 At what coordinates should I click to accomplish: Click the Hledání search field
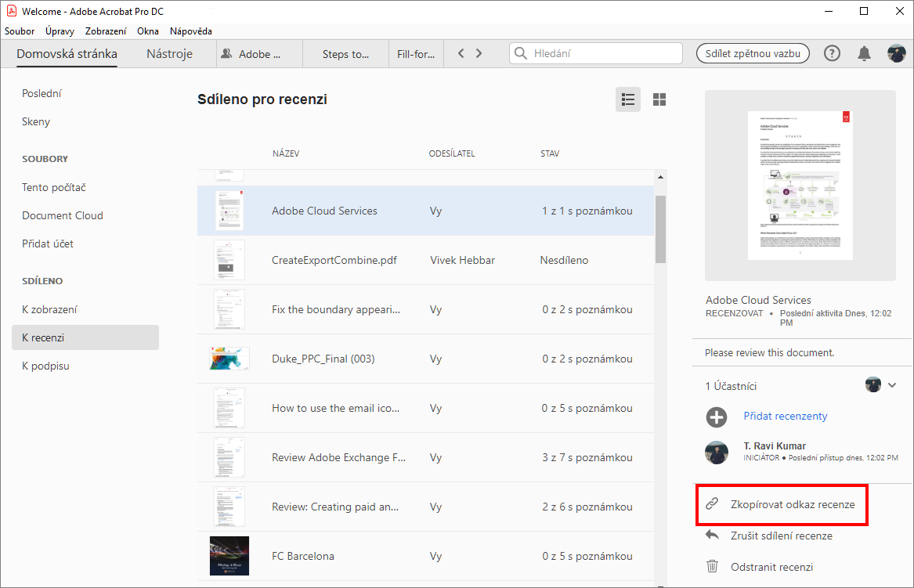(596, 53)
